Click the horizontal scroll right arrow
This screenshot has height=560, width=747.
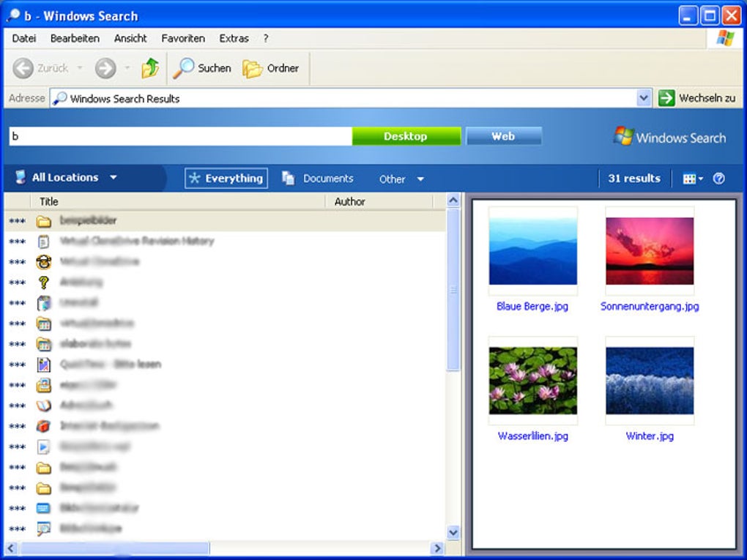pyautogui.click(x=436, y=548)
